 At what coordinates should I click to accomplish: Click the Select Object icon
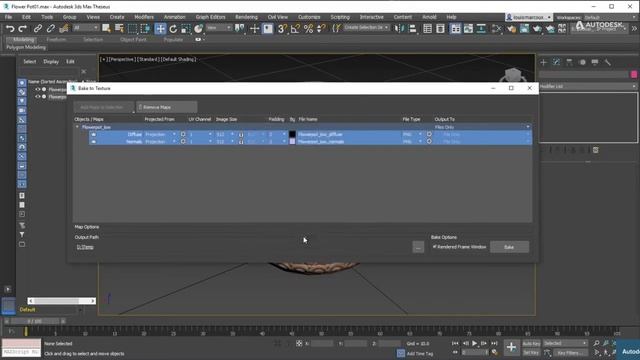point(107,29)
